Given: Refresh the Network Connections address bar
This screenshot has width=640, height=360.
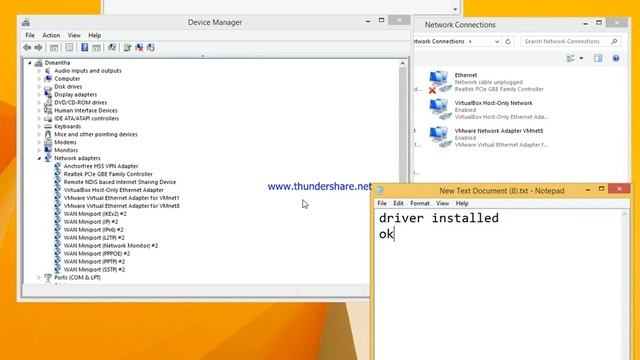Looking at the screenshot, I should [x=508, y=41].
